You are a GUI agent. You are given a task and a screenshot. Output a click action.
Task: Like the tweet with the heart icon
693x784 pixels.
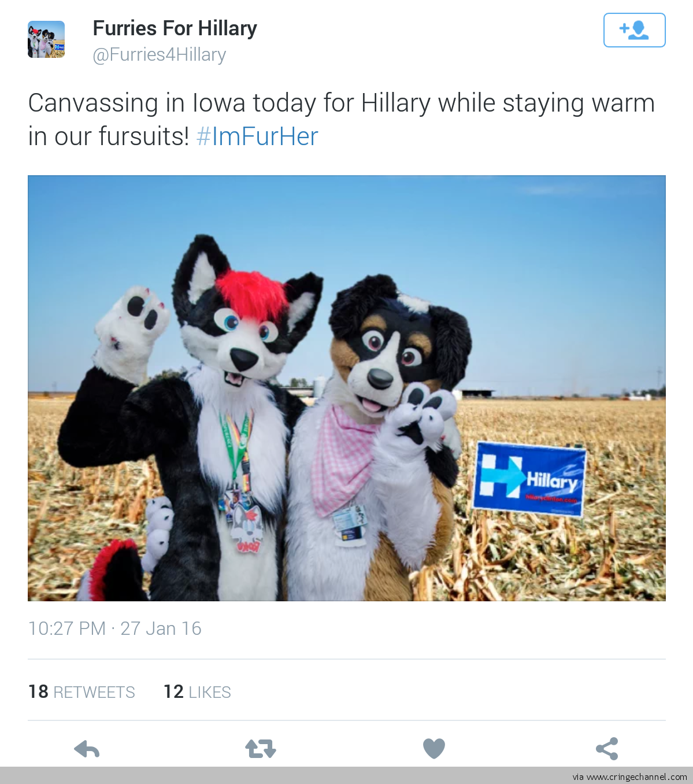(x=434, y=749)
